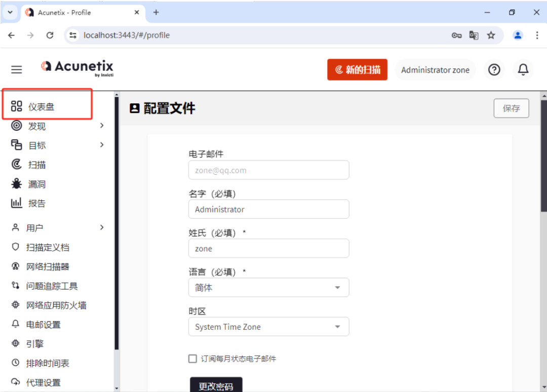Viewport: 547px width, 392px height.
Task: Click the 保存 save button
Action: point(511,108)
